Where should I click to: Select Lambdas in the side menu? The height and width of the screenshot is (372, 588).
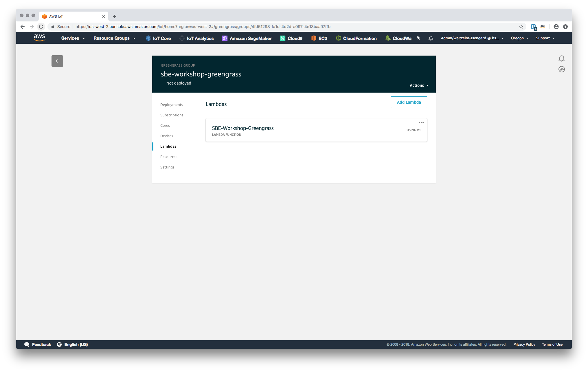(168, 146)
